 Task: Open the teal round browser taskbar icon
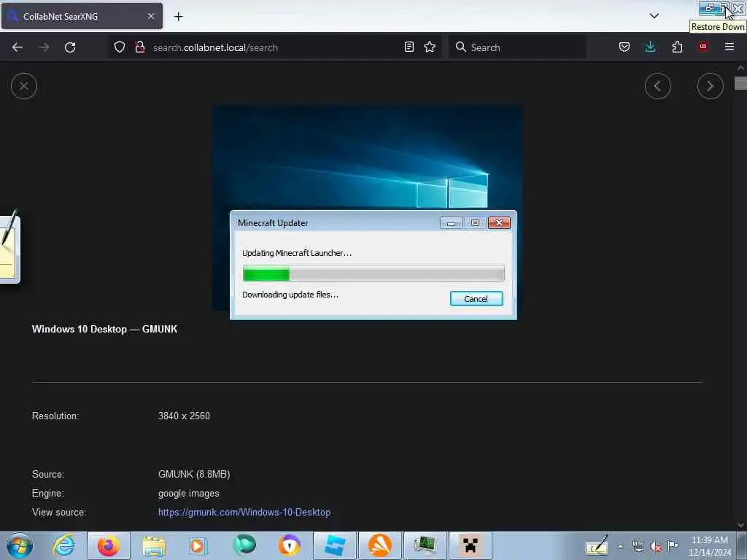point(244,545)
